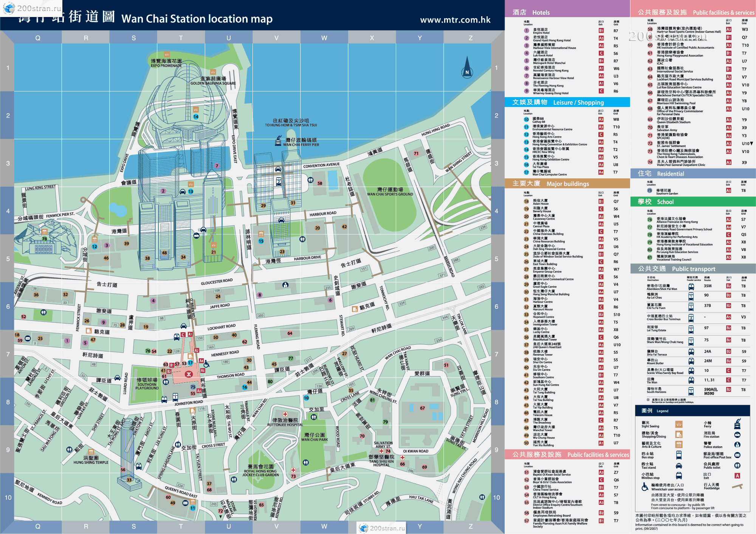Click the Taxi stand legend icon
Viewport: 756px width, 534px height.
679,465
